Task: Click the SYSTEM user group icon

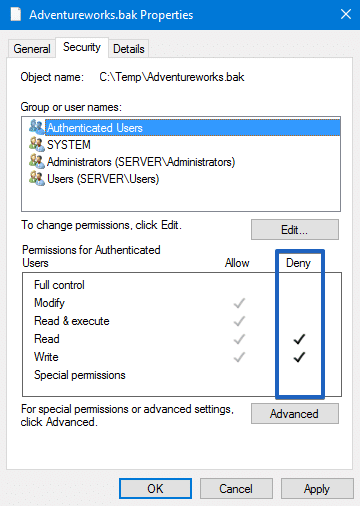Action: tap(36, 144)
